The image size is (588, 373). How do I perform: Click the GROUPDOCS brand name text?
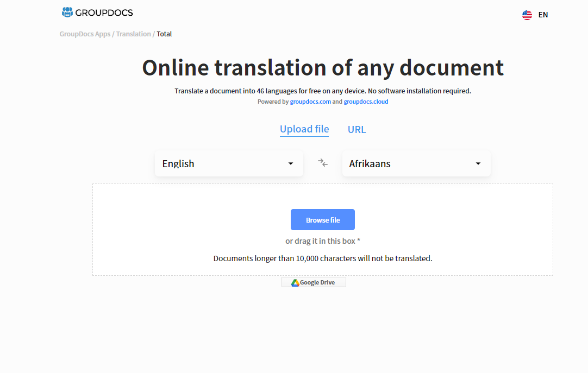(104, 12)
